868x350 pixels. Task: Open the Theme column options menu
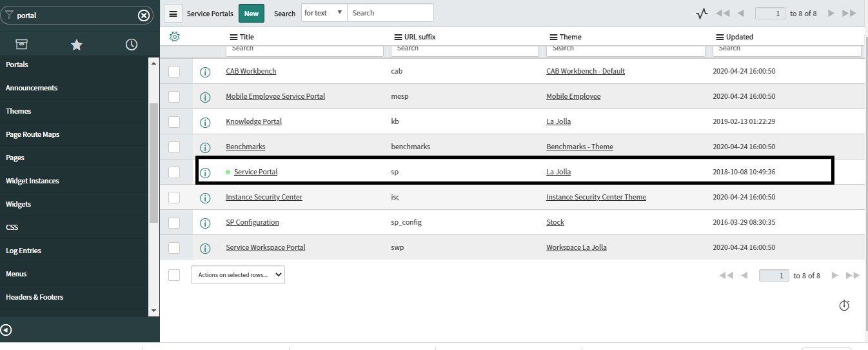(553, 37)
